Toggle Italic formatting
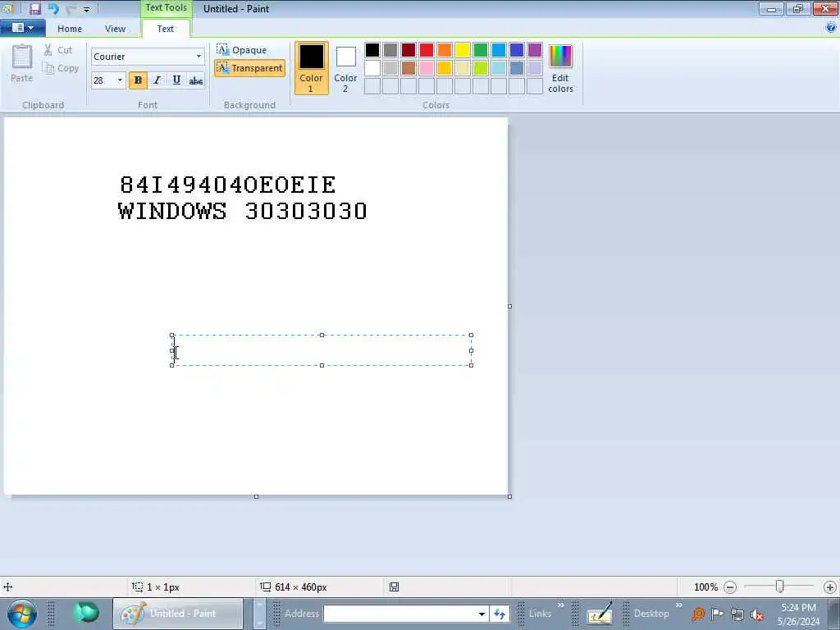 157,80
